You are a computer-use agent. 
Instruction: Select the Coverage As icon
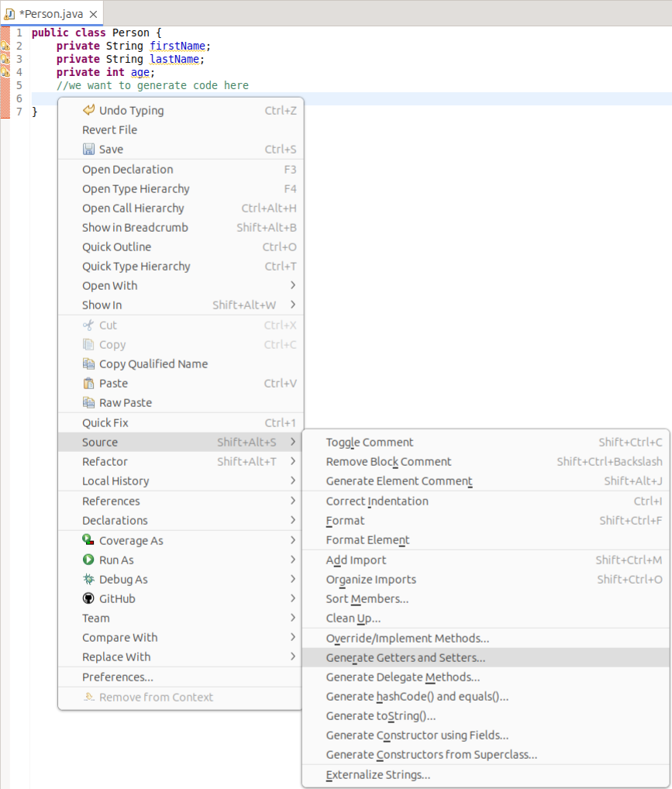click(88, 540)
